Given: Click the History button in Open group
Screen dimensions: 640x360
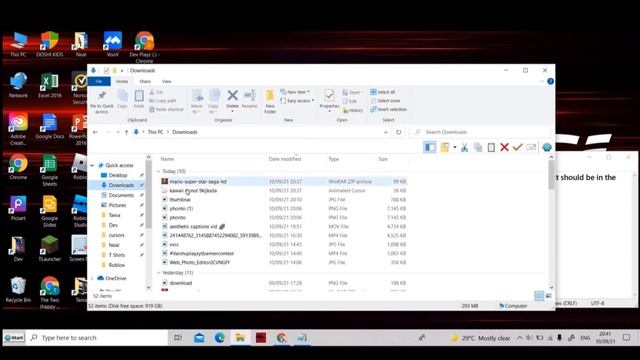Looking at the screenshot, I should pos(353,110).
